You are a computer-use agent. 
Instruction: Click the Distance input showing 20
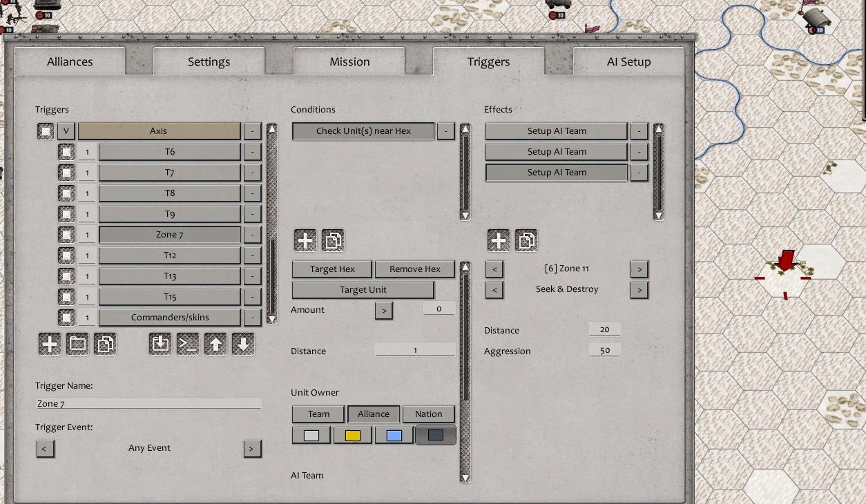604,330
